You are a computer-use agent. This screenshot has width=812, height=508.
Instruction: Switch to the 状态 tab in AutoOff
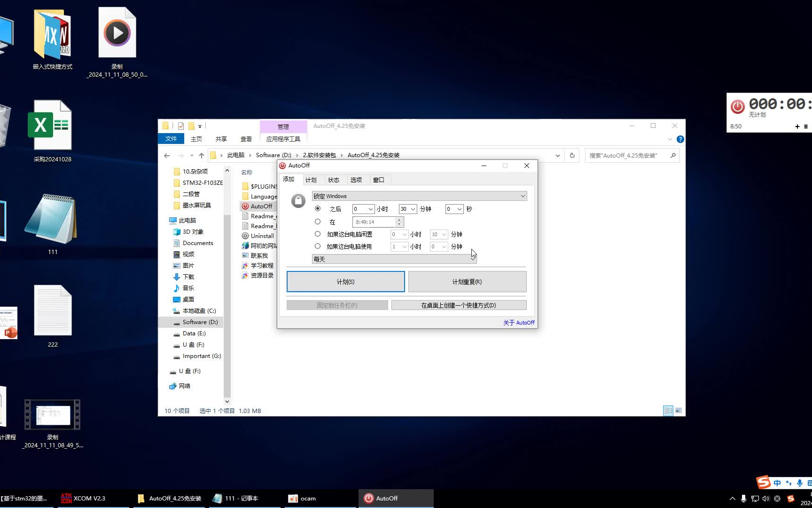pyautogui.click(x=334, y=180)
